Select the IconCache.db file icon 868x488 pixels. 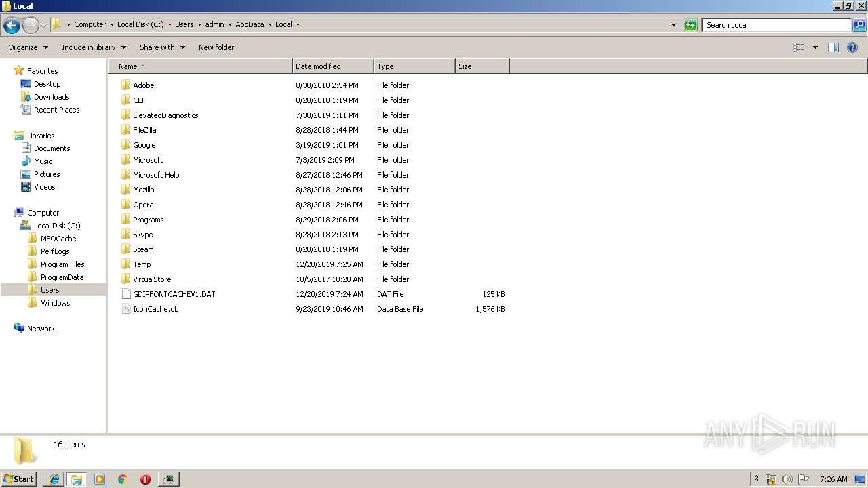(x=125, y=309)
